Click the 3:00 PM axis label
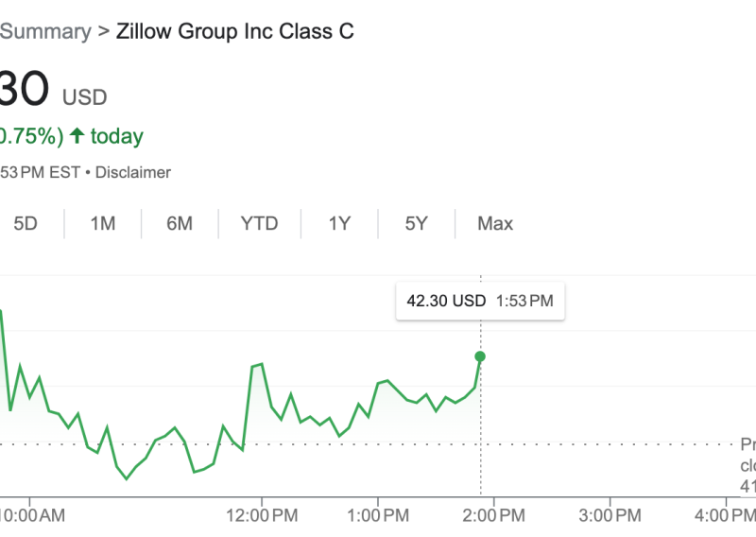The width and height of the screenshot is (756, 537). tap(610, 515)
